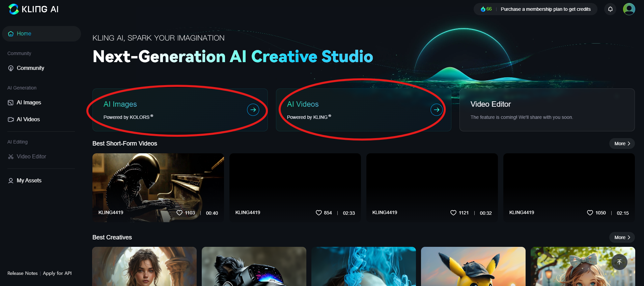The image size is (644, 286).
Task: Click the 00:40 duration label
Action: tap(212, 213)
